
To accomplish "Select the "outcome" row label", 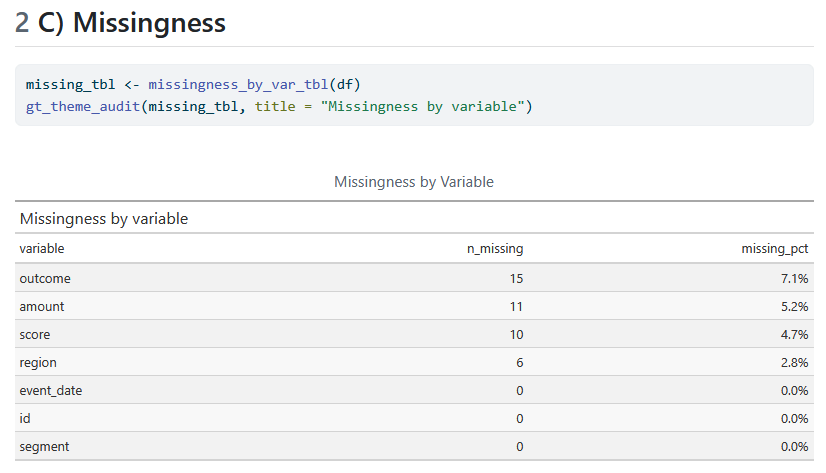I will (45, 278).
